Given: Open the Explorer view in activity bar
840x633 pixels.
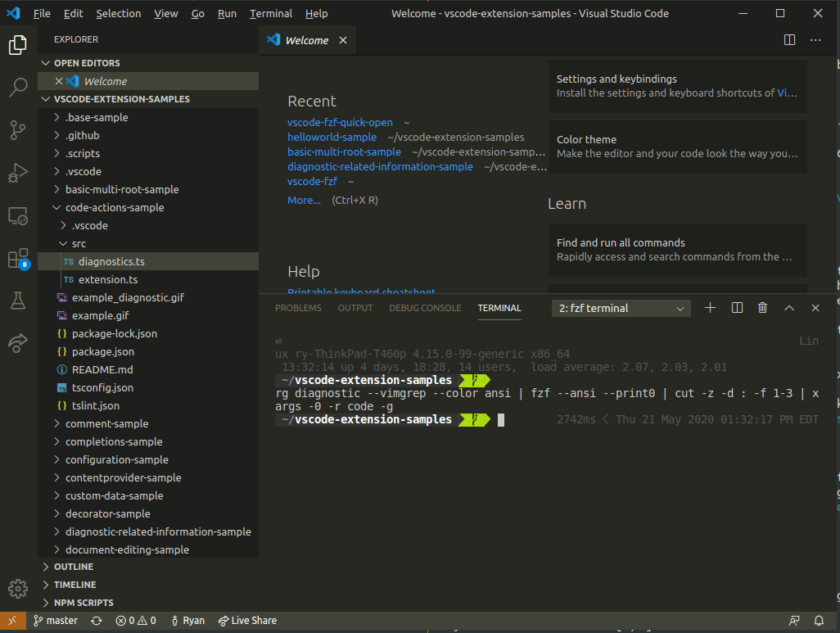Looking at the screenshot, I should click(x=18, y=44).
